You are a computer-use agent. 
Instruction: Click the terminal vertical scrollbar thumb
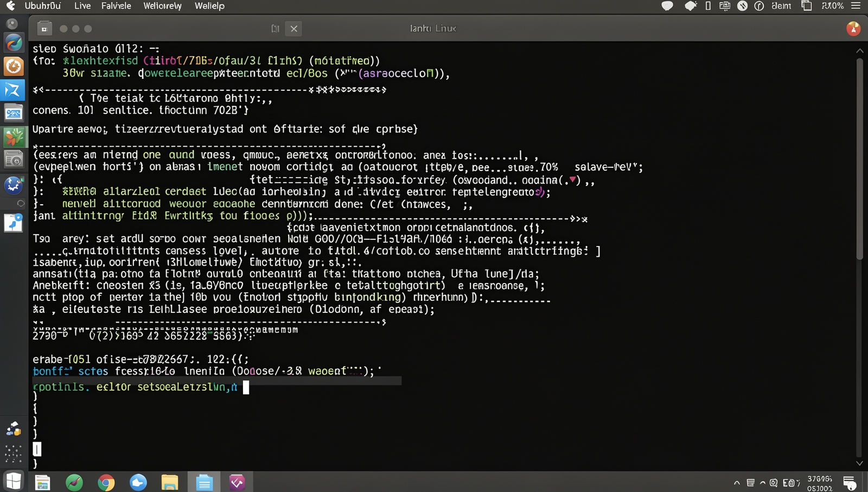859,158
